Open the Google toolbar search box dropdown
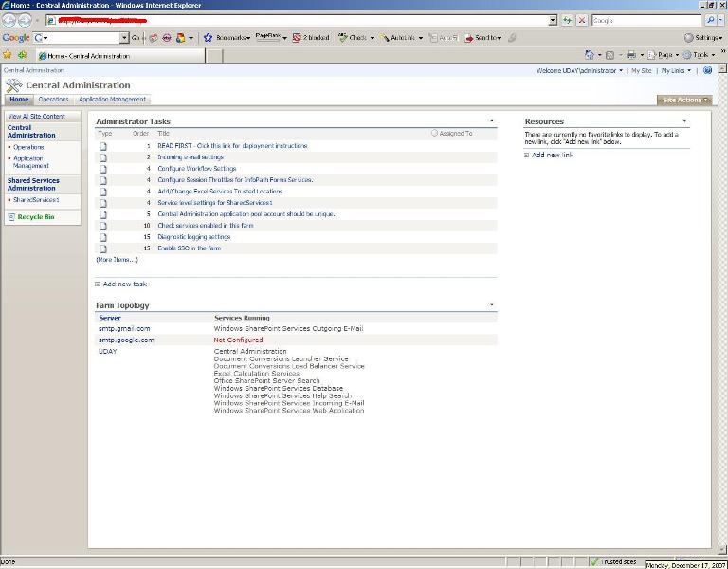728x569 pixels. coord(124,38)
